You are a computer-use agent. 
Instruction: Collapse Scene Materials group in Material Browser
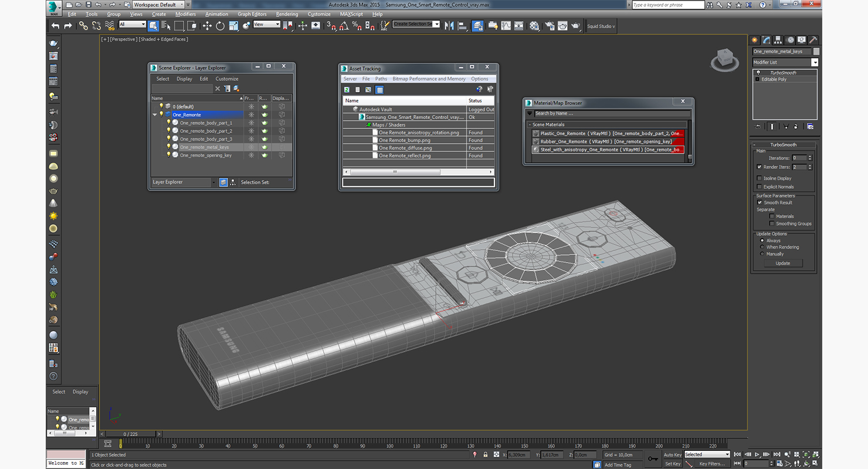tap(530, 124)
